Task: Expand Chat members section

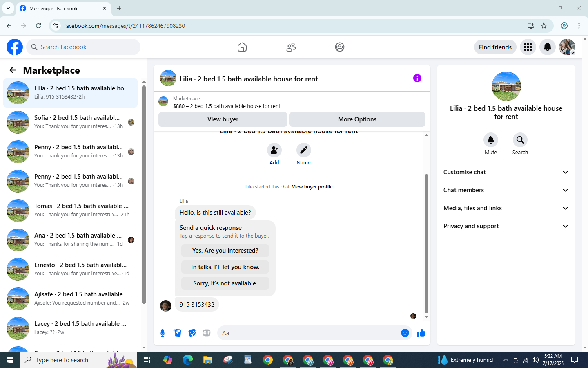Action: coord(506,190)
